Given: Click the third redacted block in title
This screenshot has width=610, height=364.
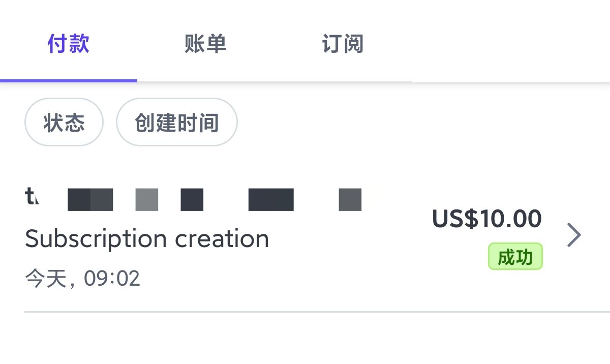Looking at the screenshot, I should click(192, 199).
